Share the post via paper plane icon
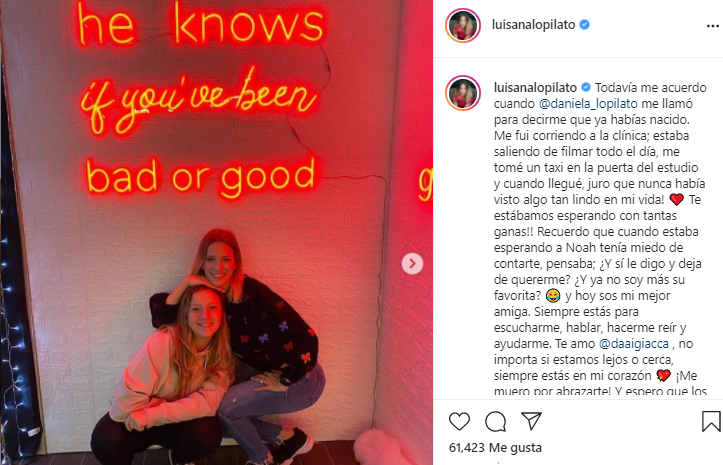Viewport: 723px width, 465px height. pyautogui.click(x=531, y=421)
